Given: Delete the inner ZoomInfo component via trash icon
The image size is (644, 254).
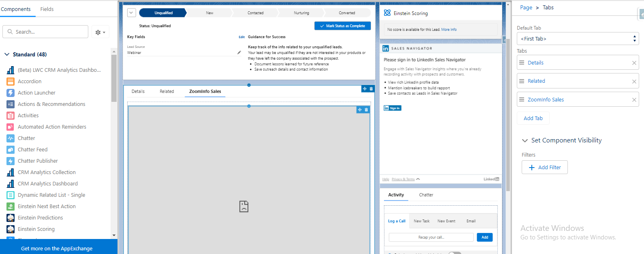Looking at the screenshot, I should click(x=367, y=110).
